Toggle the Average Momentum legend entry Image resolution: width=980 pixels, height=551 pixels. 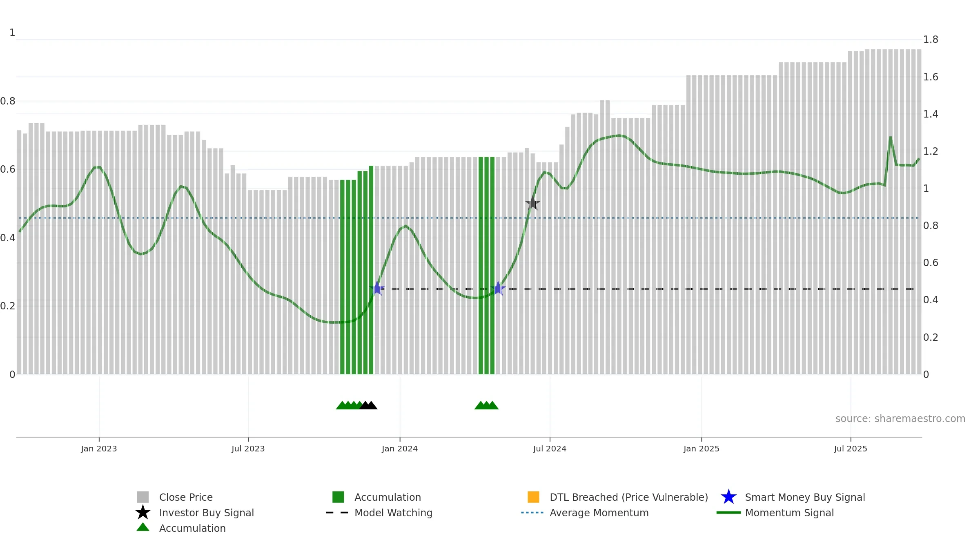599,513
